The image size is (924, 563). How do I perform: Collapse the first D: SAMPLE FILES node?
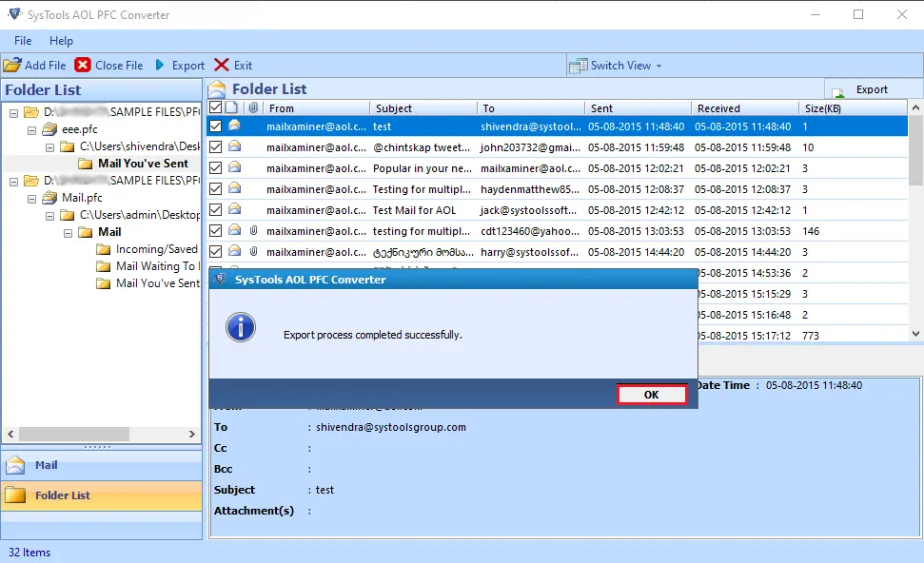coord(14,113)
